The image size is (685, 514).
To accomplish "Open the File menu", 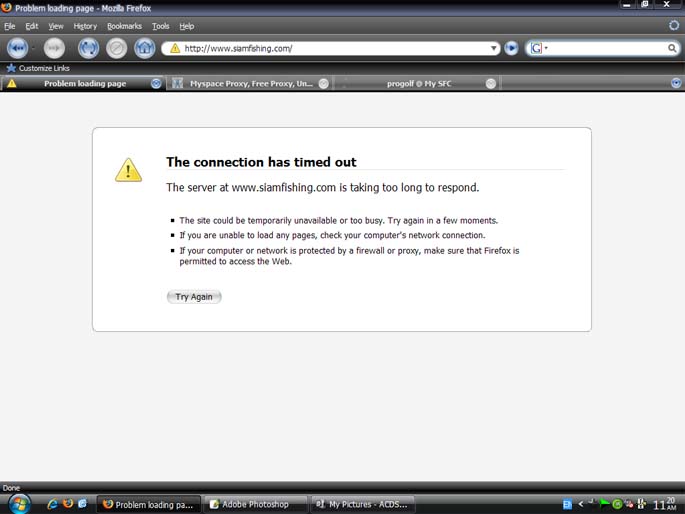I will point(10,26).
